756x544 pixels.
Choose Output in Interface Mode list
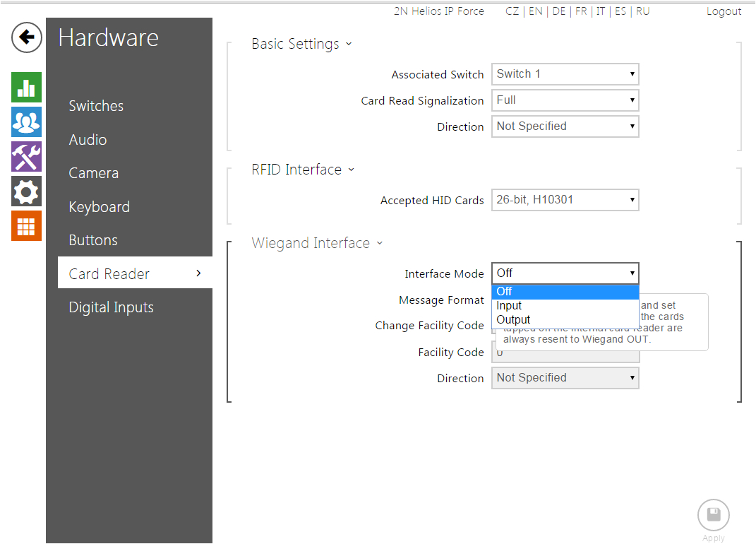(x=513, y=319)
